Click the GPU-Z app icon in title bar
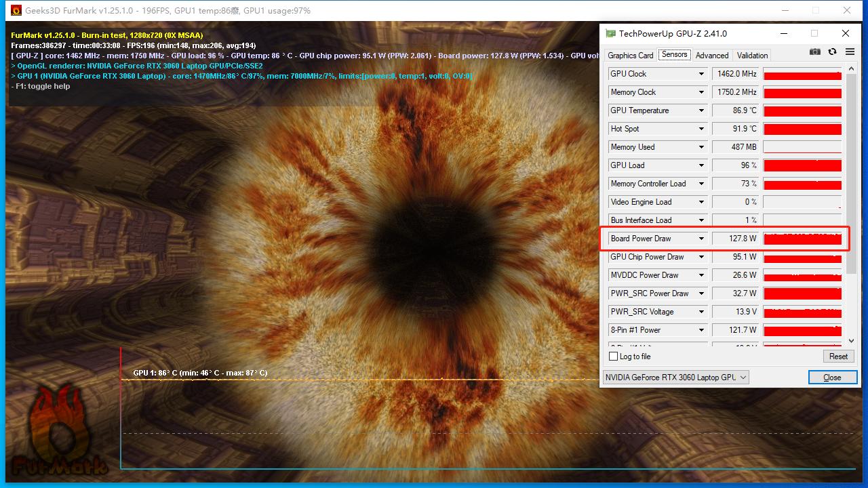 610,33
